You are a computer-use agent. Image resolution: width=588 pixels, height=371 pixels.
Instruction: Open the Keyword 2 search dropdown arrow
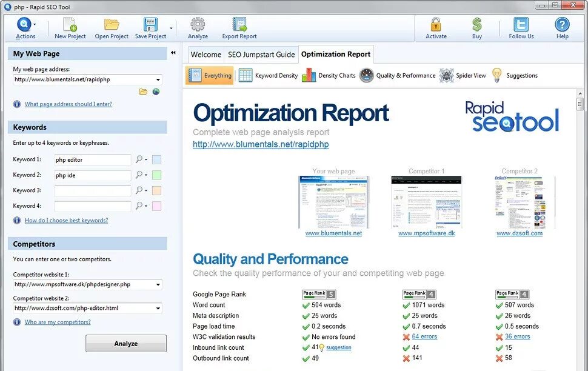[x=146, y=175]
